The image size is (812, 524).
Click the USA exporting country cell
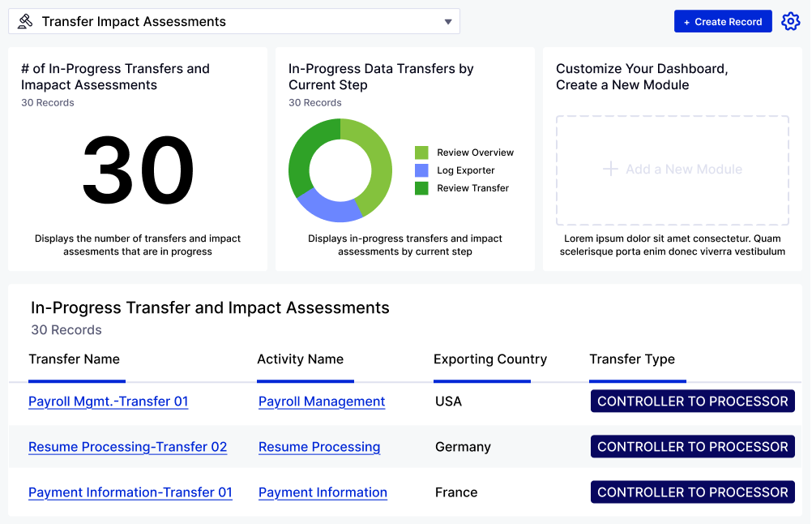pyautogui.click(x=448, y=402)
